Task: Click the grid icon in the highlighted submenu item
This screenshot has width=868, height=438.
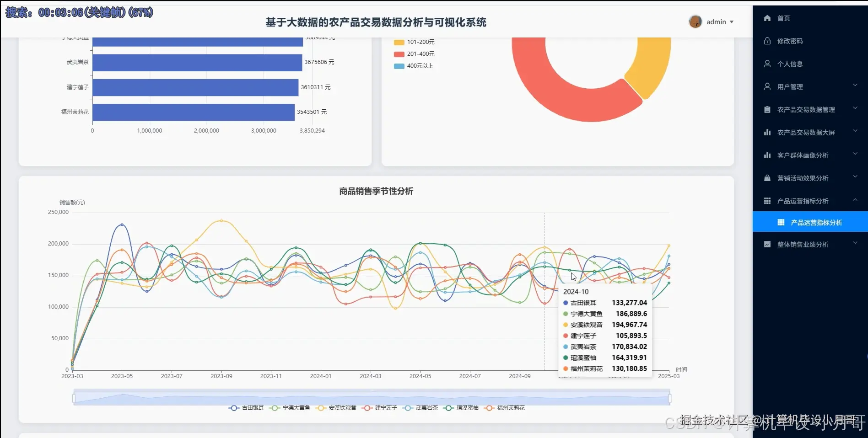Action: 781,223
